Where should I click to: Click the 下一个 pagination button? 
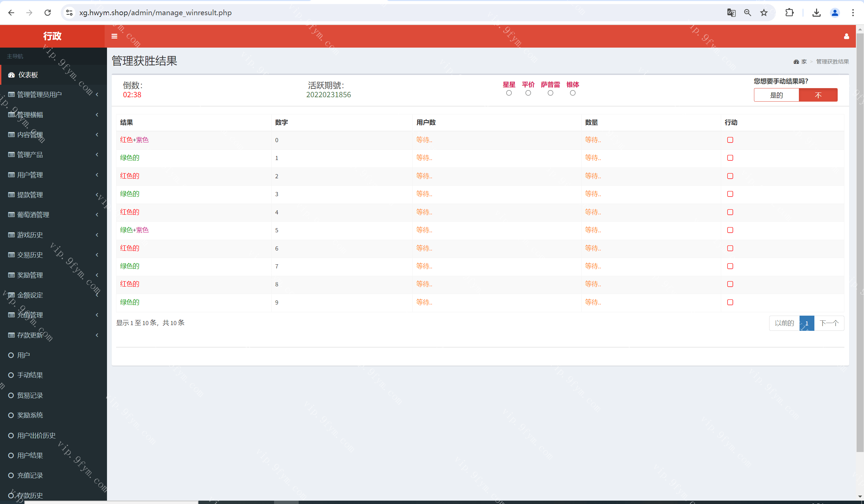(x=829, y=323)
